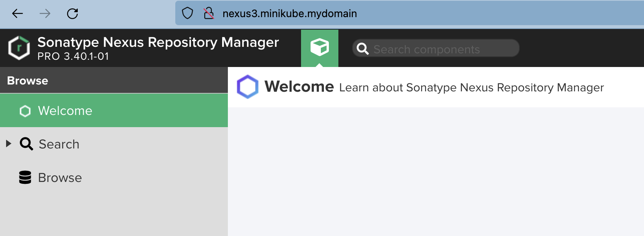Click the Browse panel header
The width and height of the screenshot is (644, 236).
point(114,81)
